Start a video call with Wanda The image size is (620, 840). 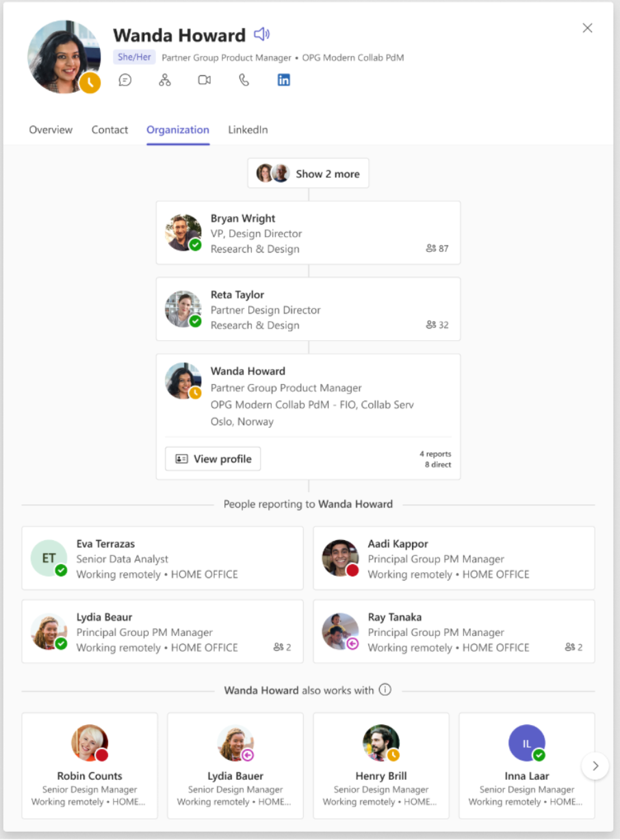coord(204,80)
